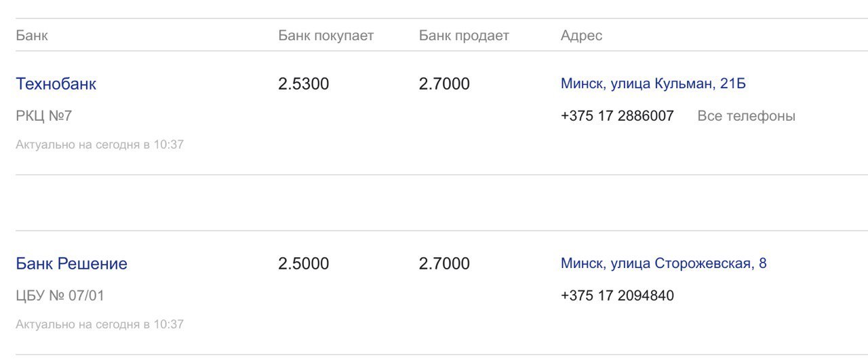Click phone number +375 17 2094840
This screenshot has width=868, height=363.
(x=617, y=296)
